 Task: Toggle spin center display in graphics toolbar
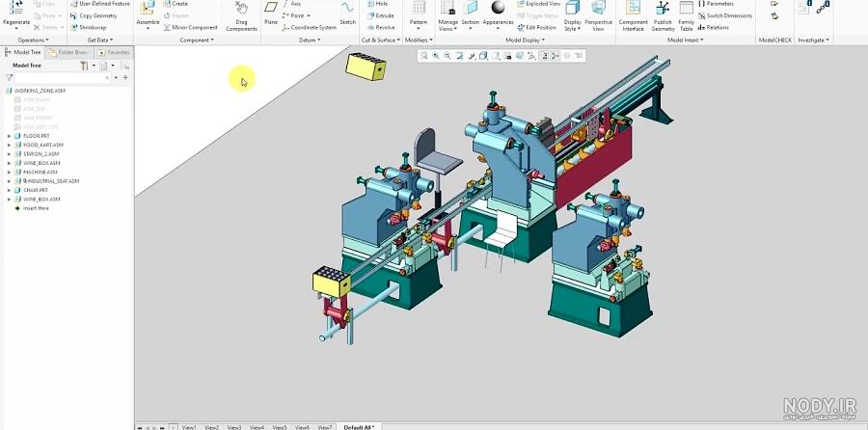click(556, 55)
